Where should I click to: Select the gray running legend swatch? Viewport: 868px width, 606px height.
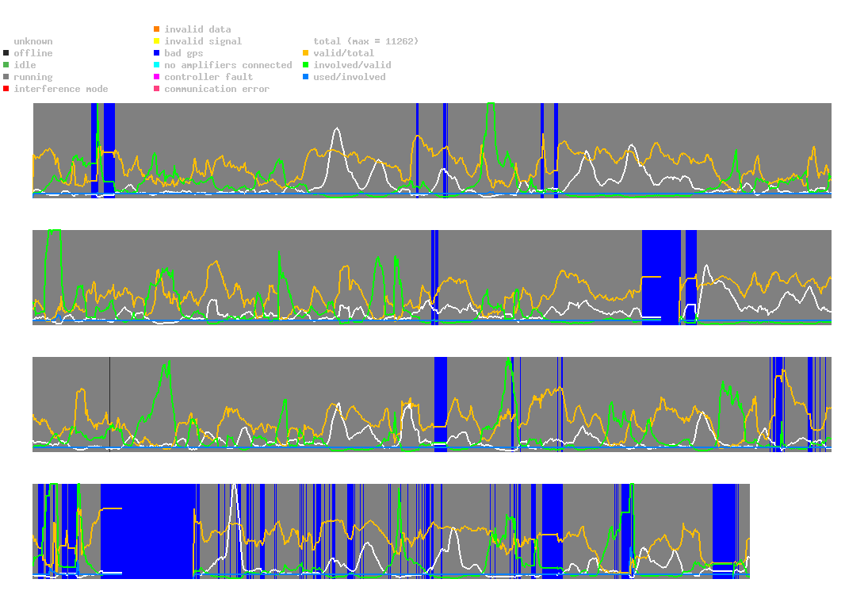6,77
